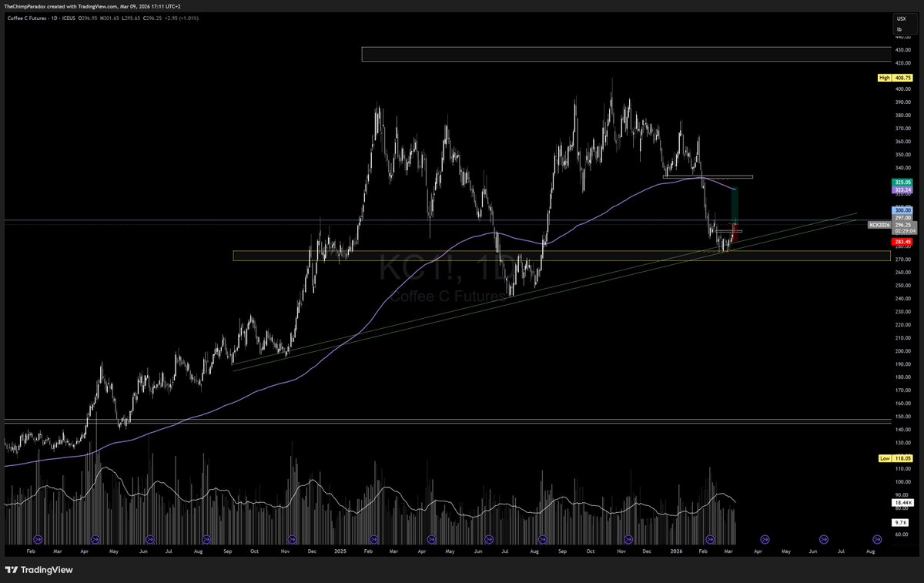Click the 9.7K volume label
This screenshot has height=583, width=924.
tap(902, 521)
